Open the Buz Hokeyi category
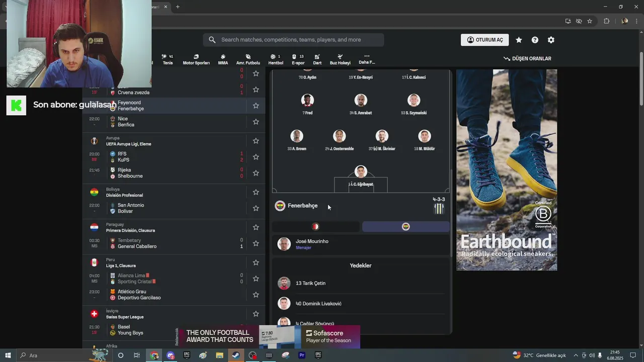644x362 pixels. point(340,59)
